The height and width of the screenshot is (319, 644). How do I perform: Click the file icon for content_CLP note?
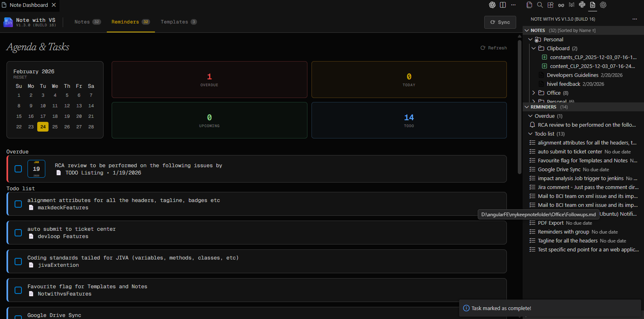click(544, 66)
